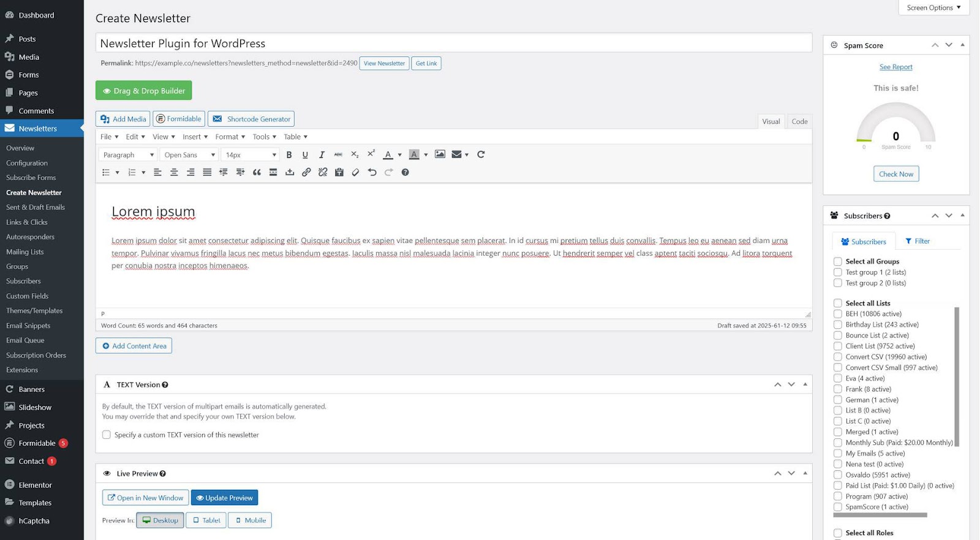Insert numbered list
This screenshot has height=540, width=980.
132,173
